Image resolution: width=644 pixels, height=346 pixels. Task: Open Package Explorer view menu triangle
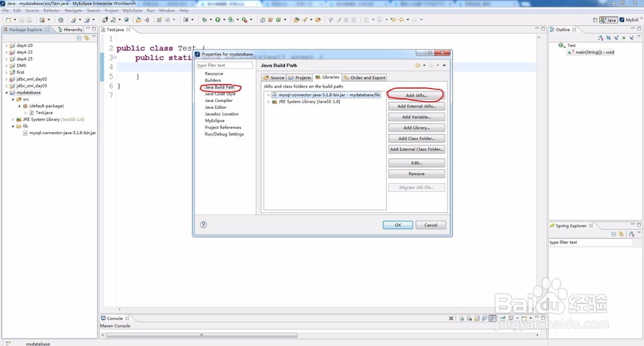94,37
